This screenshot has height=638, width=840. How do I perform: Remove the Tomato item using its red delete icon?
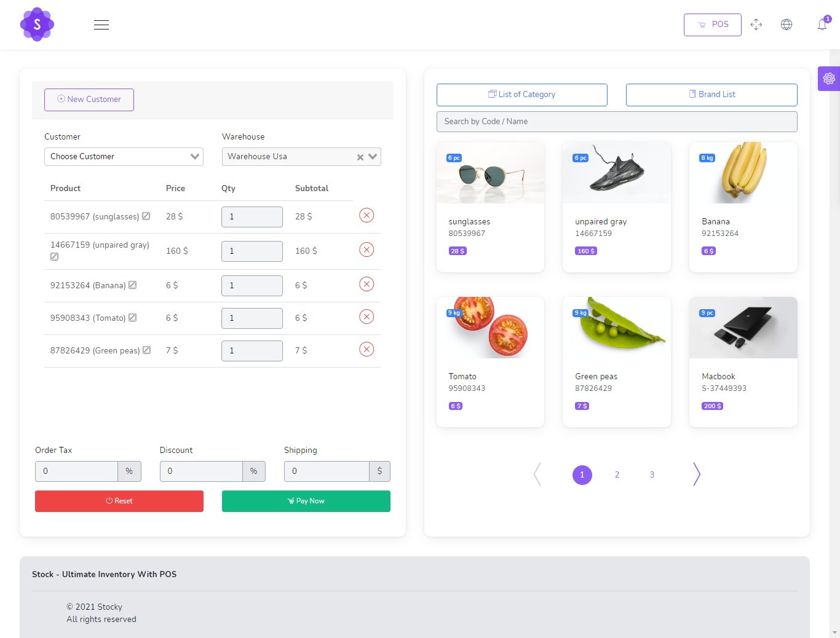click(366, 316)
